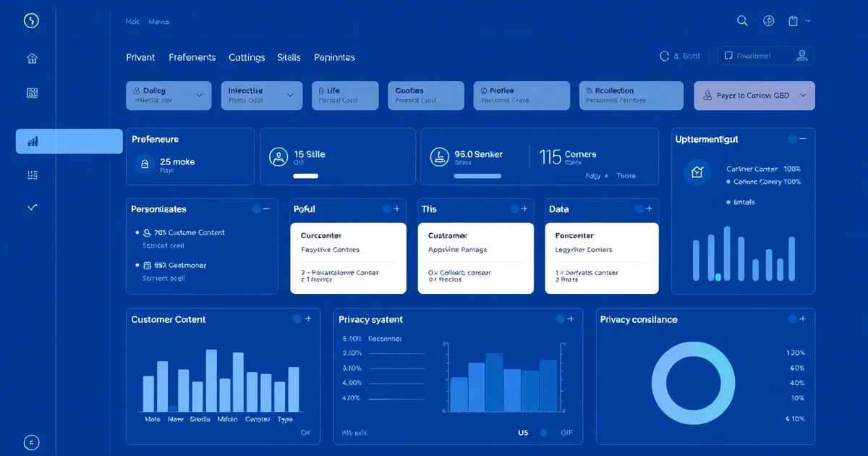Switch to the Cottings tab
868x456 pixels.
tap(246, 57)
